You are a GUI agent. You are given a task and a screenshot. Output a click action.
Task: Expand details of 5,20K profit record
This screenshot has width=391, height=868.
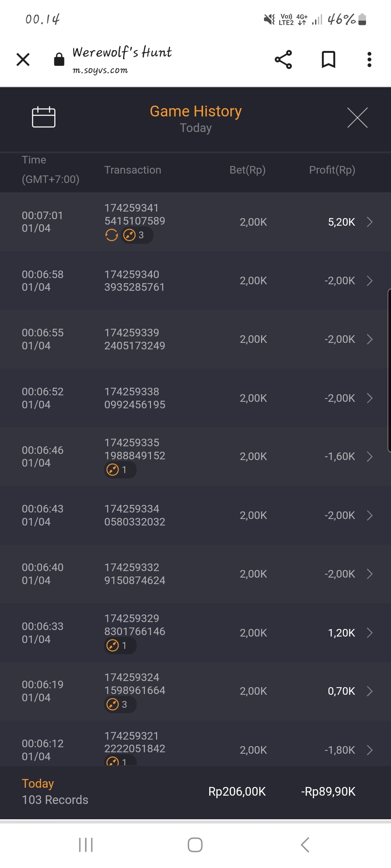[x=369, y=222]
